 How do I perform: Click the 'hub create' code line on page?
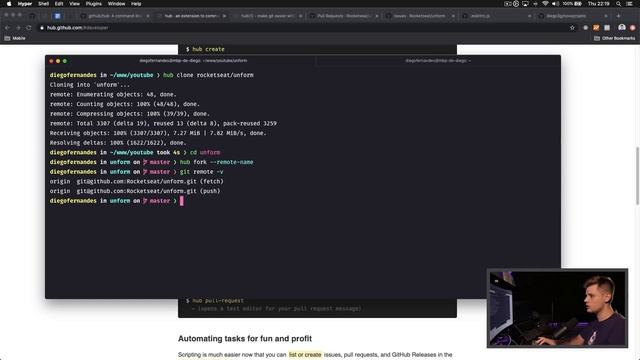205,49
